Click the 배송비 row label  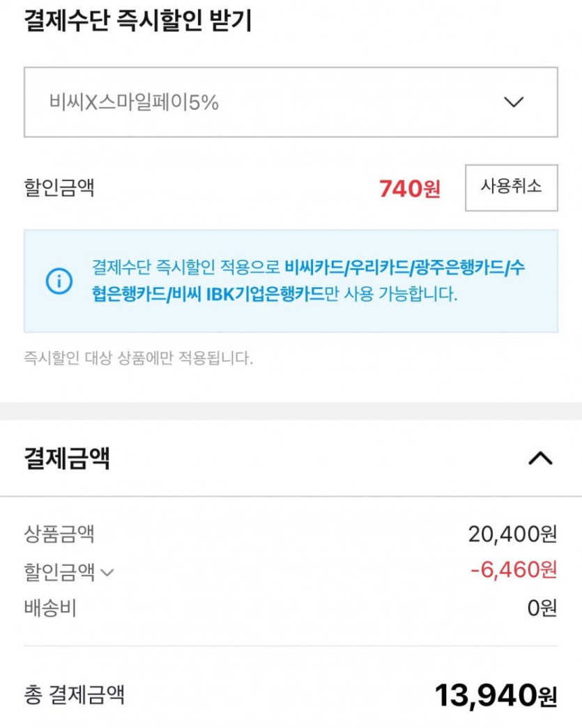click(x=50, y=607)
